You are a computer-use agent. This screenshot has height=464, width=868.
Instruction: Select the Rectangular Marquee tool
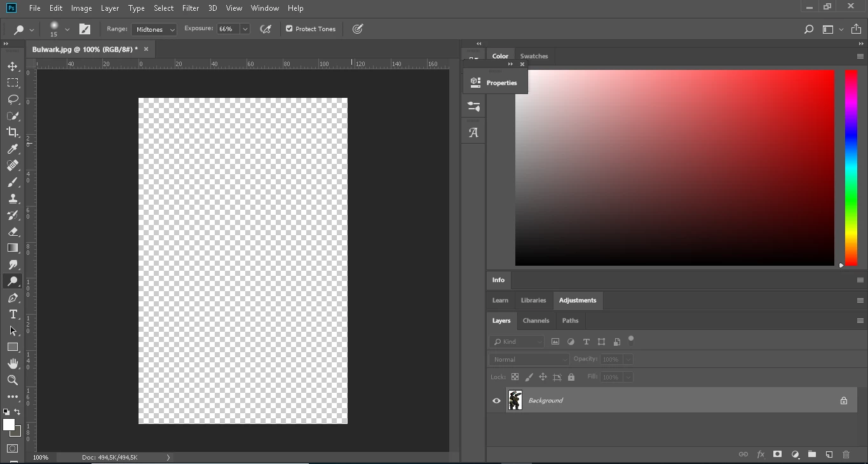click(13, 83)
